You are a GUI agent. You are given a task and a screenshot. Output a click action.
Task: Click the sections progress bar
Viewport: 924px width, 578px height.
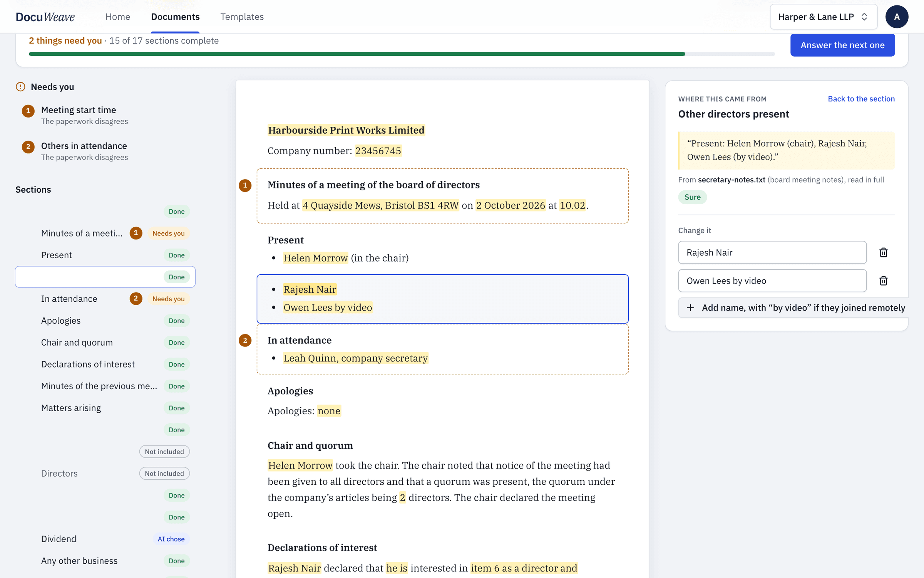pos(402,54)
